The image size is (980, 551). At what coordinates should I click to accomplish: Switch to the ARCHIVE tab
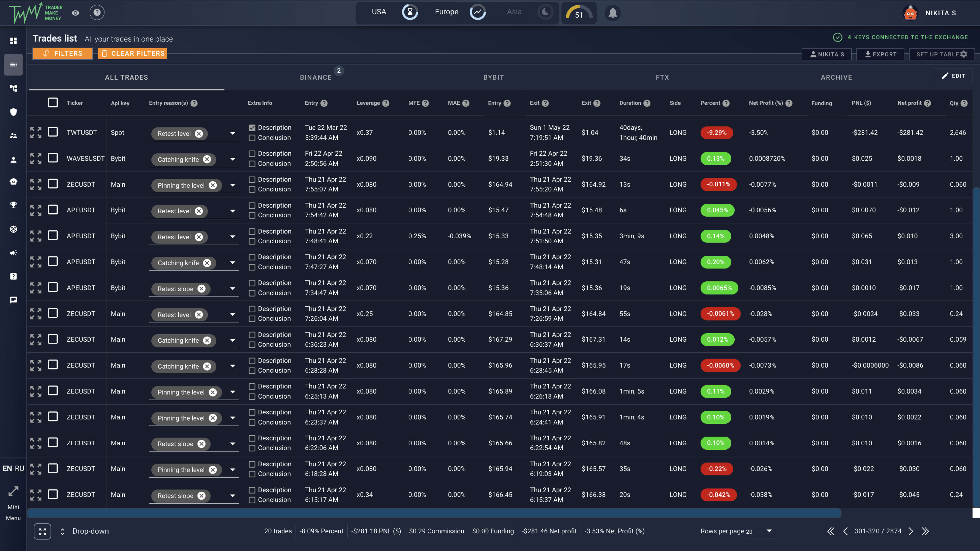tap(836, 77)
